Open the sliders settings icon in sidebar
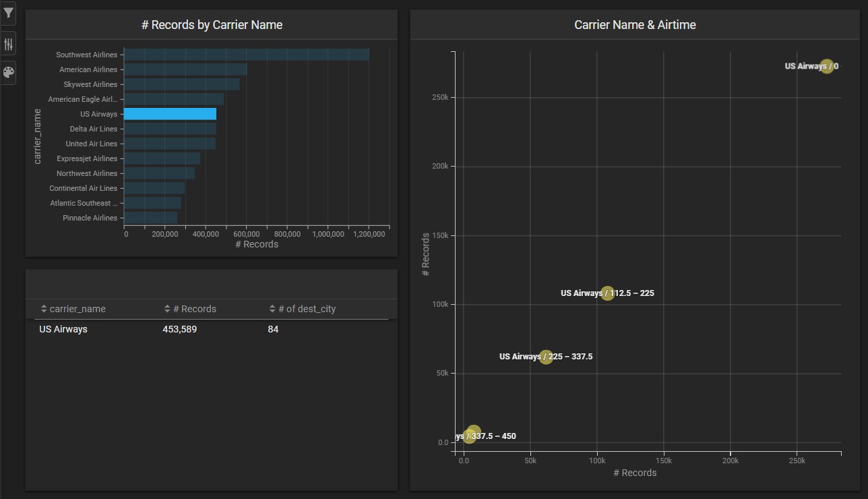This screenshot has width=868, height=499. tap(8, 45)
